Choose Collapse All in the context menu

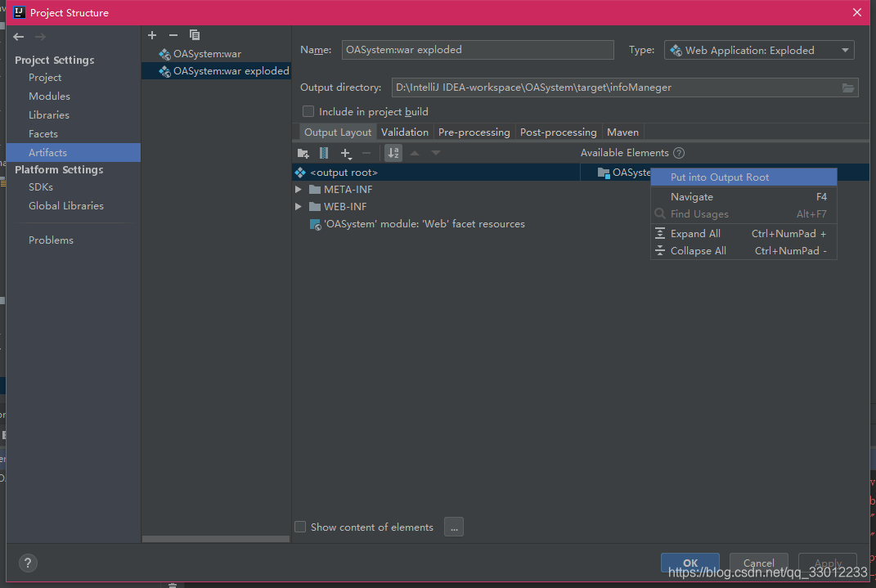tap(743, 251)
